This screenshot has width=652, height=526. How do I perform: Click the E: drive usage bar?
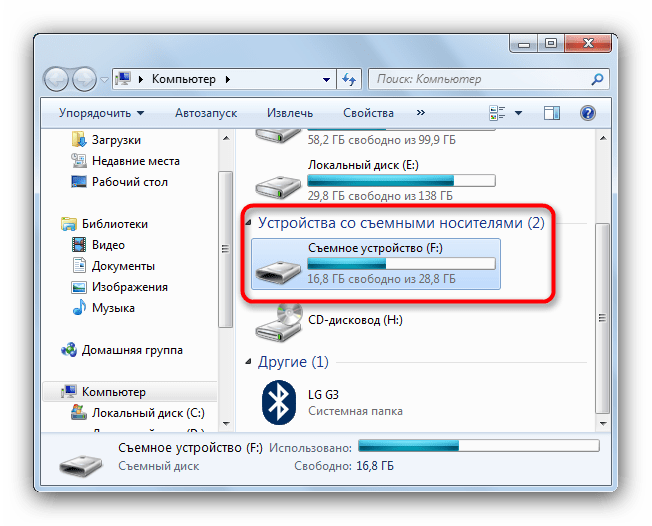pos(401,181)
